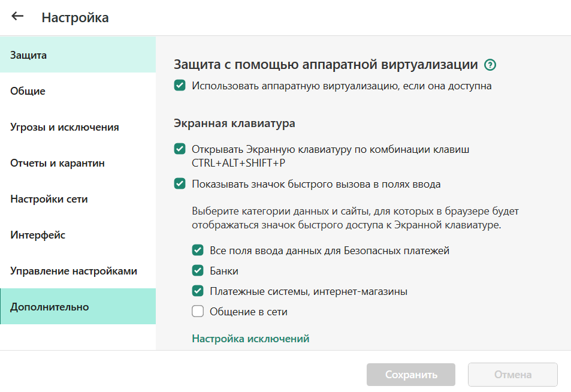Switch to Общие settings section

78,91
